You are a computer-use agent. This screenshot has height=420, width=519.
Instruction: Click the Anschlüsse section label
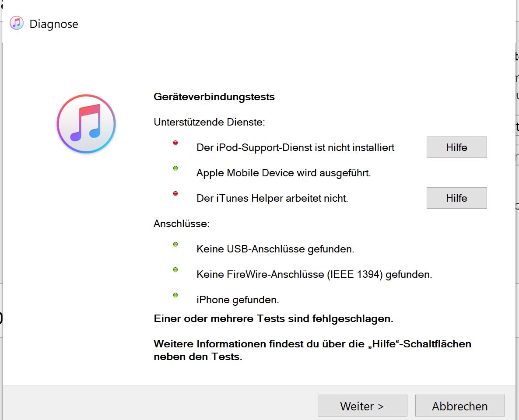pyautogui.click(x=181, y=224)
